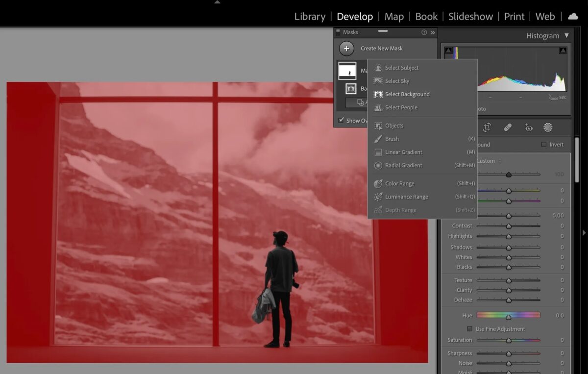This screenshot has width=588, height=374.
Task: Click the Lightroom cloud sync icon
Action: click(x=572, y=16)
